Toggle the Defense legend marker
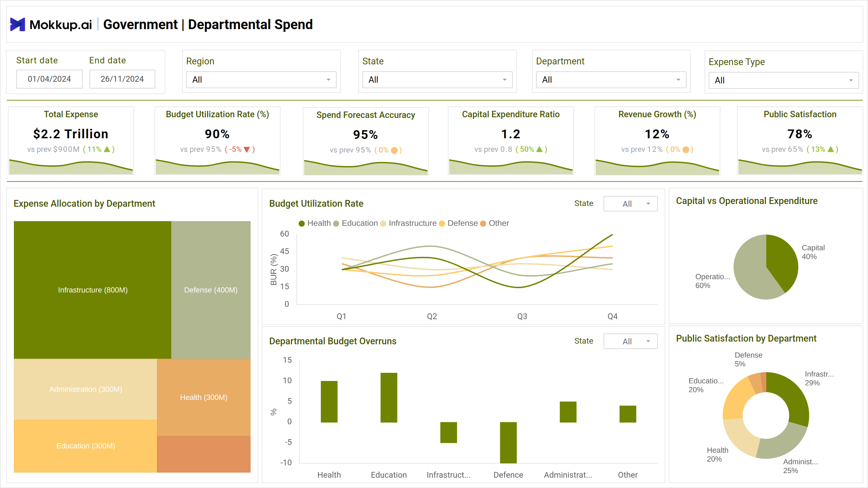 (442, 224)
